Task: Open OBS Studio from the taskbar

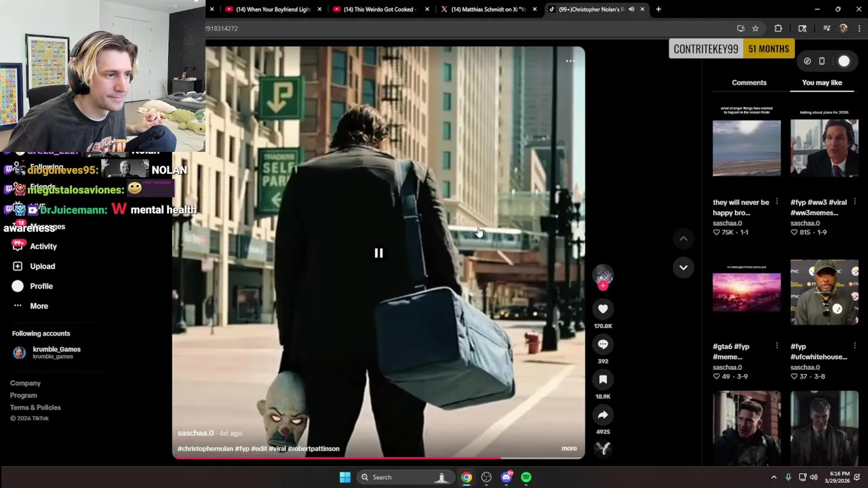Action: click(x=486, y=477)
